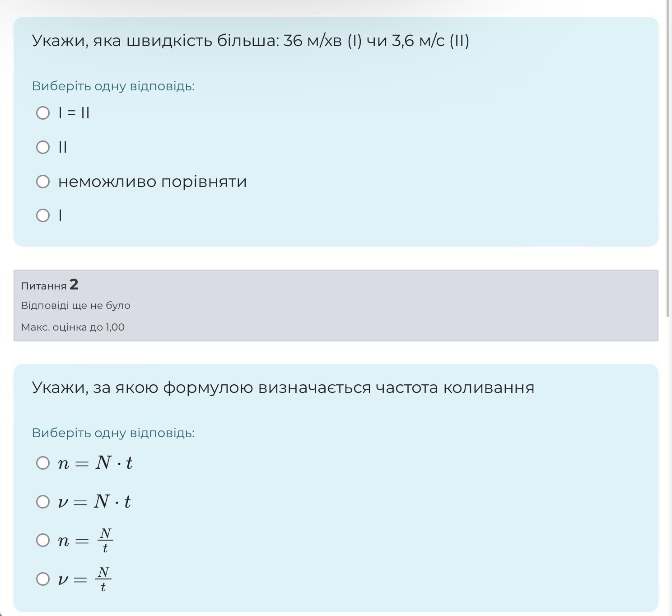This screenshot has height=616, width=672.
Task: Click the 'неможливо порівняти' label text
Action: [x=152, y=182]
